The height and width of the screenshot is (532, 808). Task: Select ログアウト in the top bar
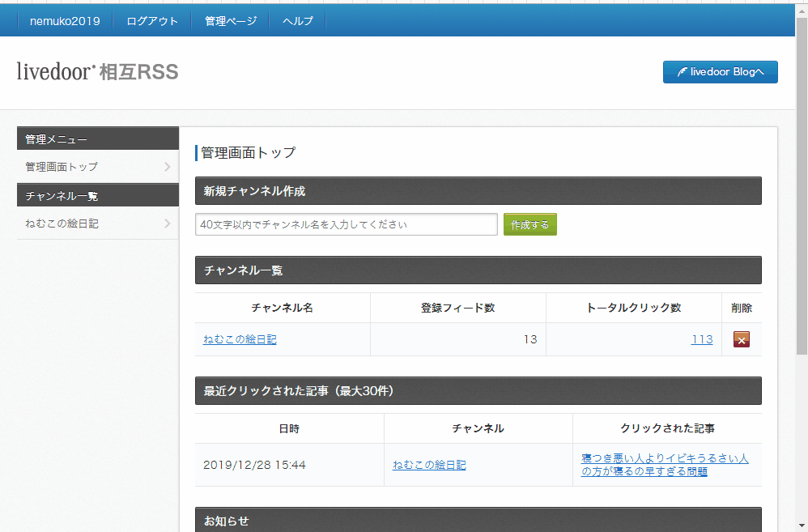pos(152,21)
